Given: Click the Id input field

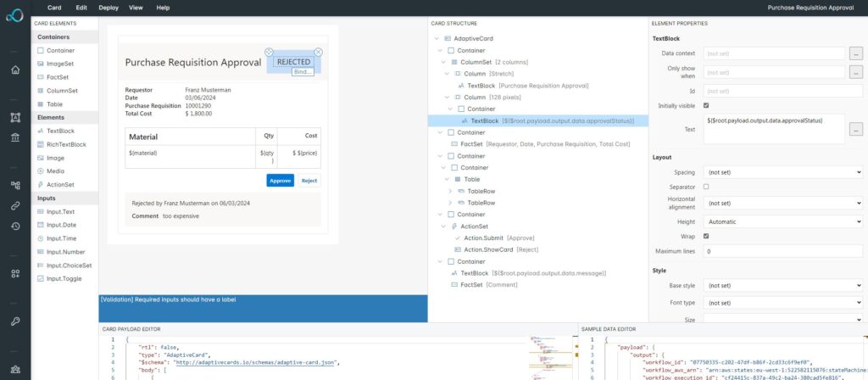Looking at the screenshot, I should 782,91.
